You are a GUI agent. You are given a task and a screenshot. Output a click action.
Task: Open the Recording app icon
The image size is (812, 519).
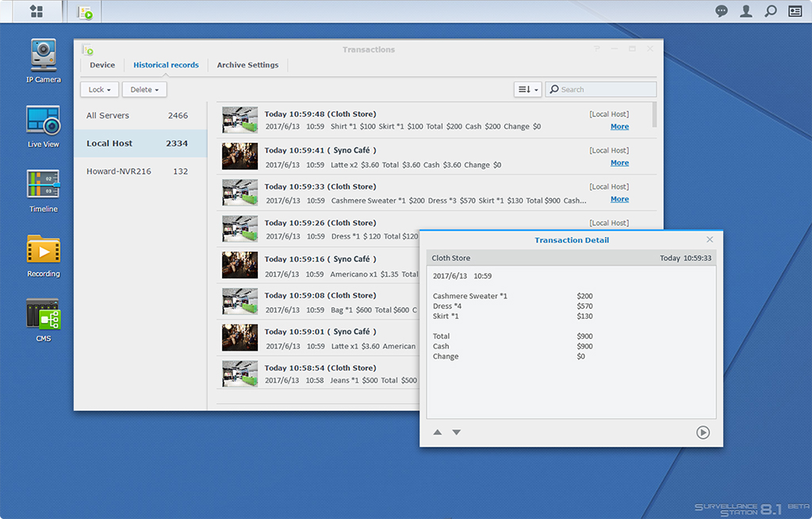43,252
